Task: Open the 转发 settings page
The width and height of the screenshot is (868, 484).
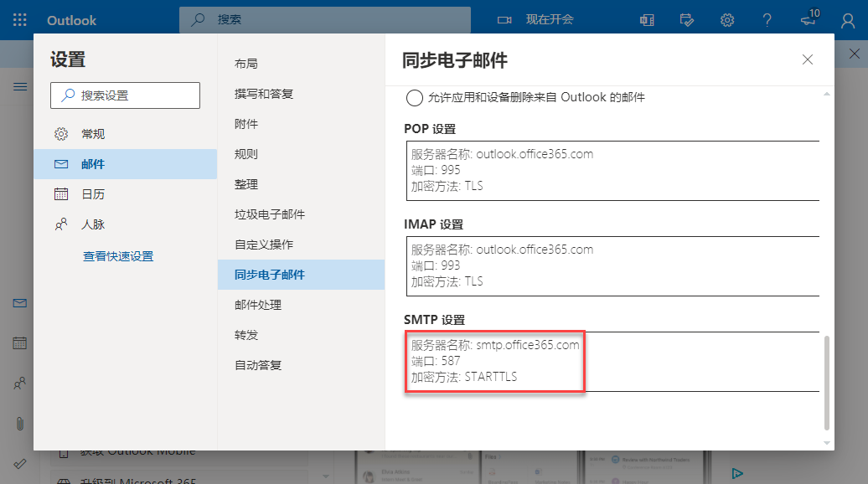Action: (x=301, y=335)
